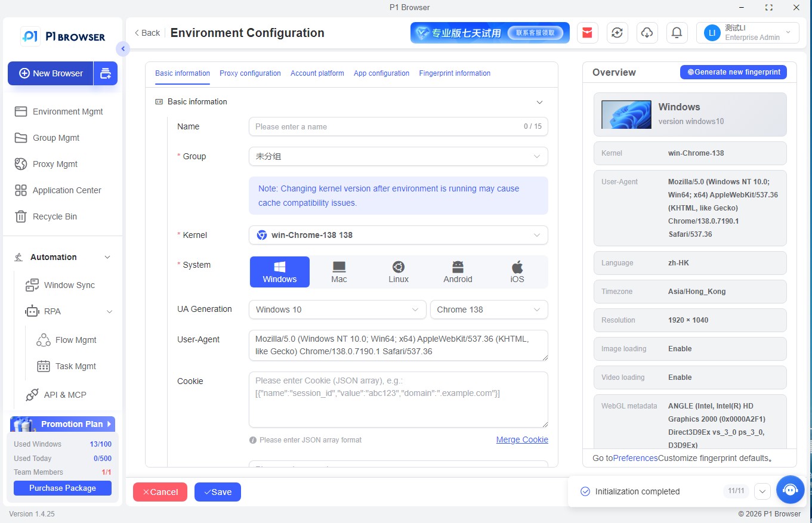Click the zh-HK language value

coord(680,263)
